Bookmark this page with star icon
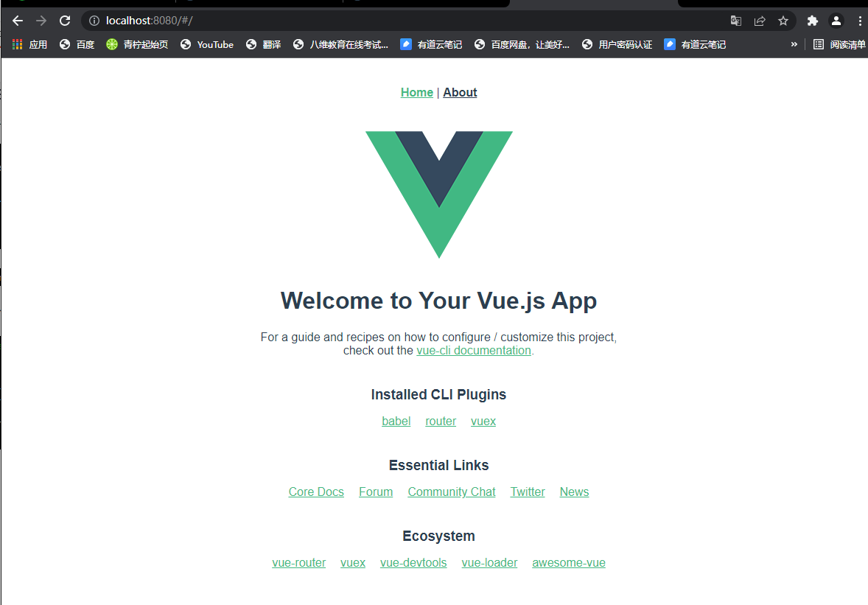868x605 pixels. coord(783,21)
